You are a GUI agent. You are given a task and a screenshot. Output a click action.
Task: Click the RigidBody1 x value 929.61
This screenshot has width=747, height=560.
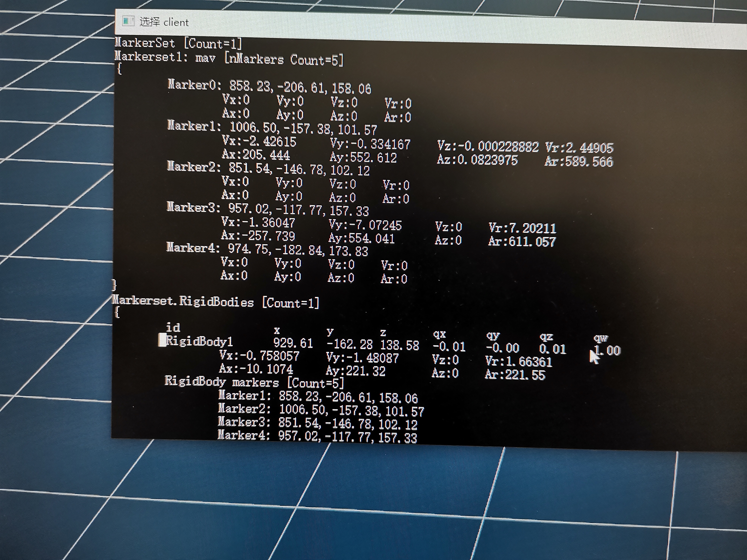[x=293, y=343]
